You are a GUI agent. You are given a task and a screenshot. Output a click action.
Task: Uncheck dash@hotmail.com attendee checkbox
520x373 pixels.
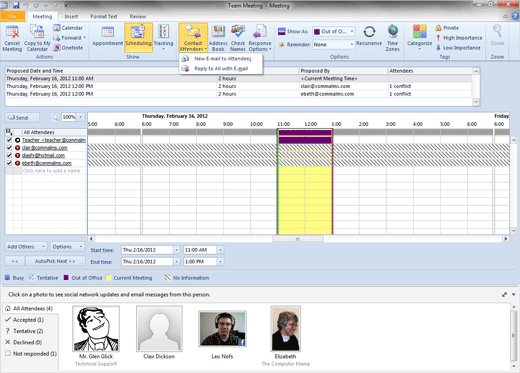click(9, 156)
